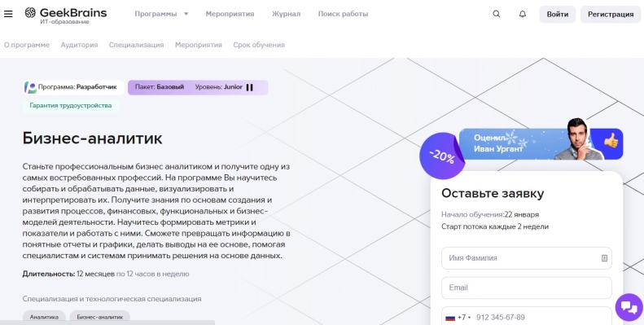Click the Войти button
This screenshot has width=644, height=325.
click(x=558, y=15)
